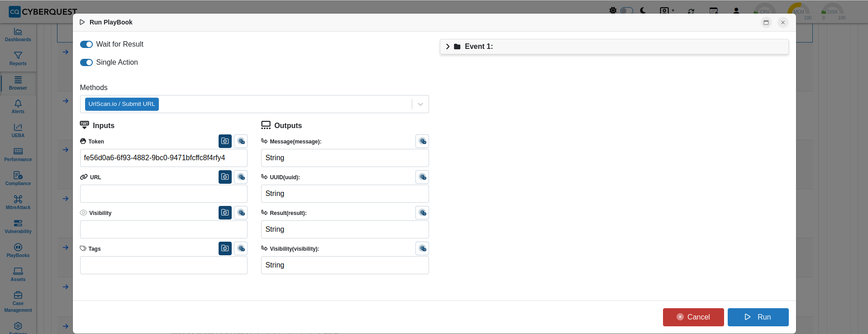The height and width of the screenshot is (334, 868).
Task: Maximize the Run PlayBook dialog
Action: coord(766,22)
